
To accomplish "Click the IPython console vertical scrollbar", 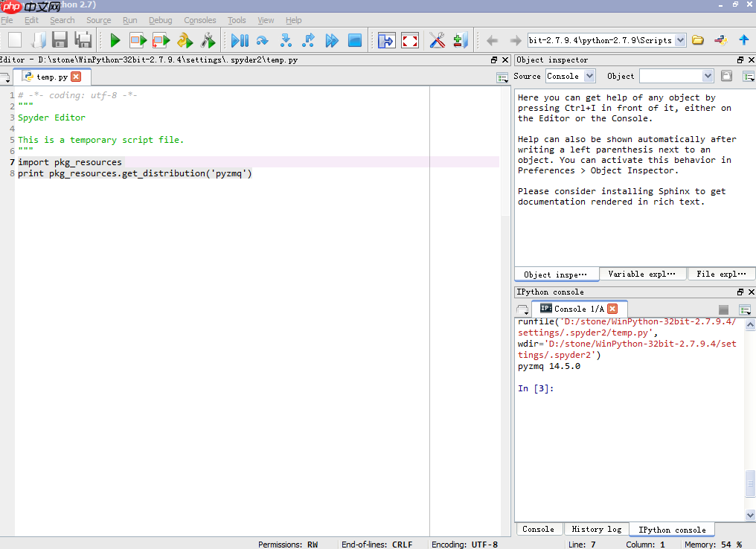I will pyautogui.click(x=750, y=484).
